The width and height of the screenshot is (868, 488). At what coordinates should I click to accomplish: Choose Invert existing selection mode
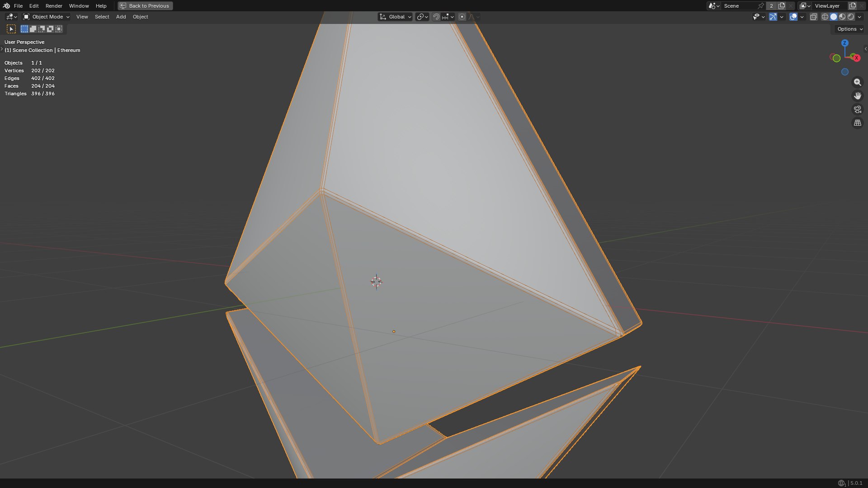pos(50,29)
